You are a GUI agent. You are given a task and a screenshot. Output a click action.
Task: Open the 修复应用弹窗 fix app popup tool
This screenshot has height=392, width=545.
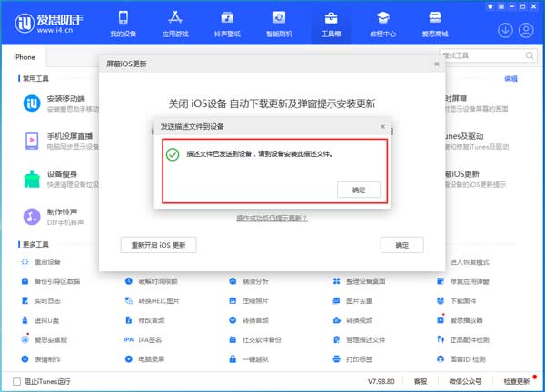click(x=463, y=281)
